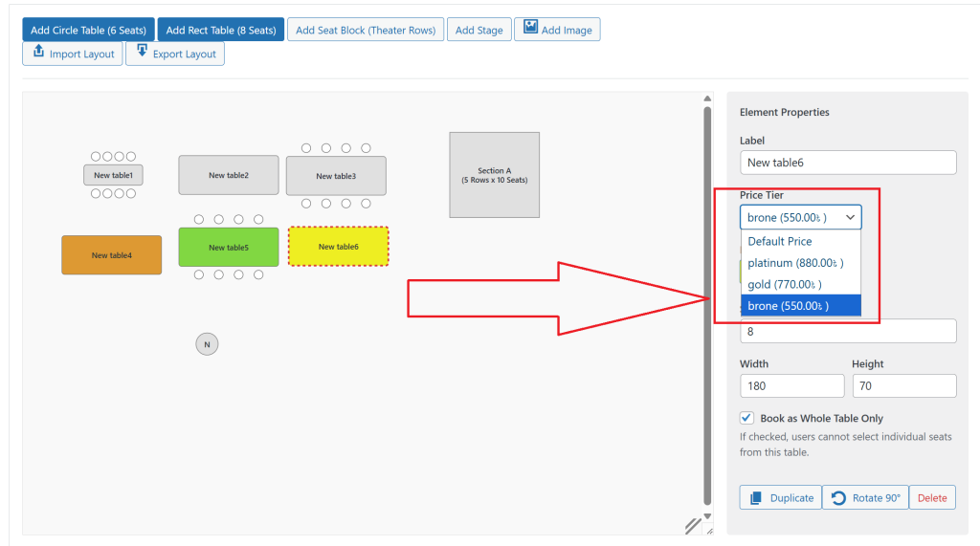Viewport: 980px width, 546px height.
Task: Select the orange New table4 element
Action: coord(111,255)
